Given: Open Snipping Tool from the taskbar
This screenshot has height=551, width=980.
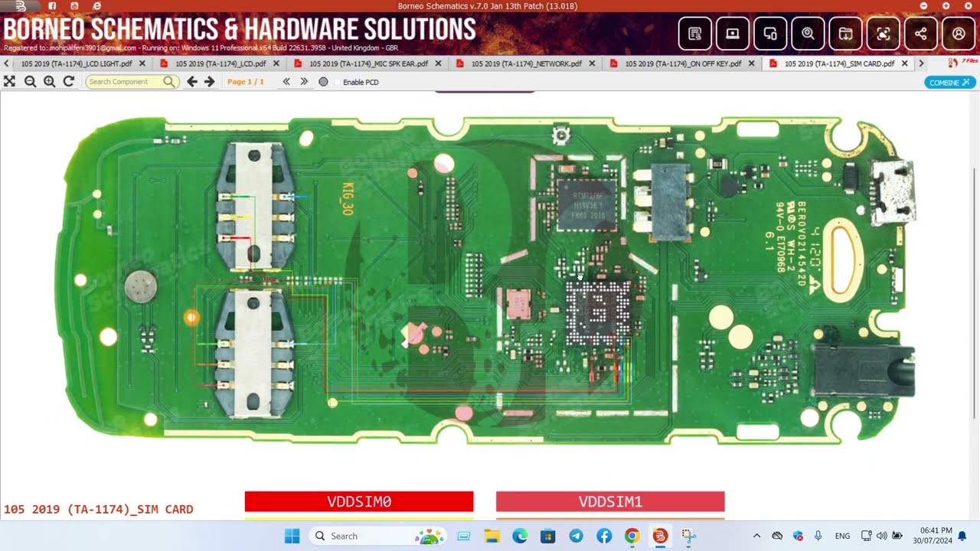Looking at the screenshot, I should pos(688,536).
